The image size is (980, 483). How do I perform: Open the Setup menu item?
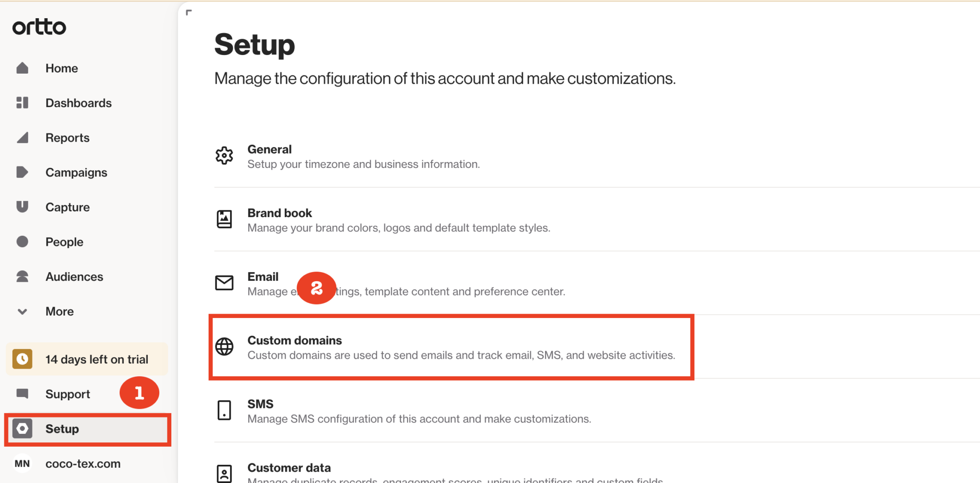point(62,428)
